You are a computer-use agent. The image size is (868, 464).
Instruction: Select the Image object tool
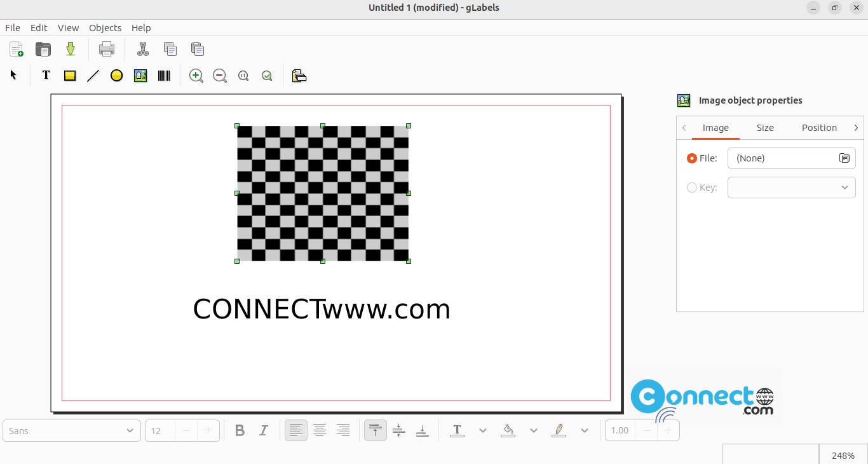click(x=140, y=76)
